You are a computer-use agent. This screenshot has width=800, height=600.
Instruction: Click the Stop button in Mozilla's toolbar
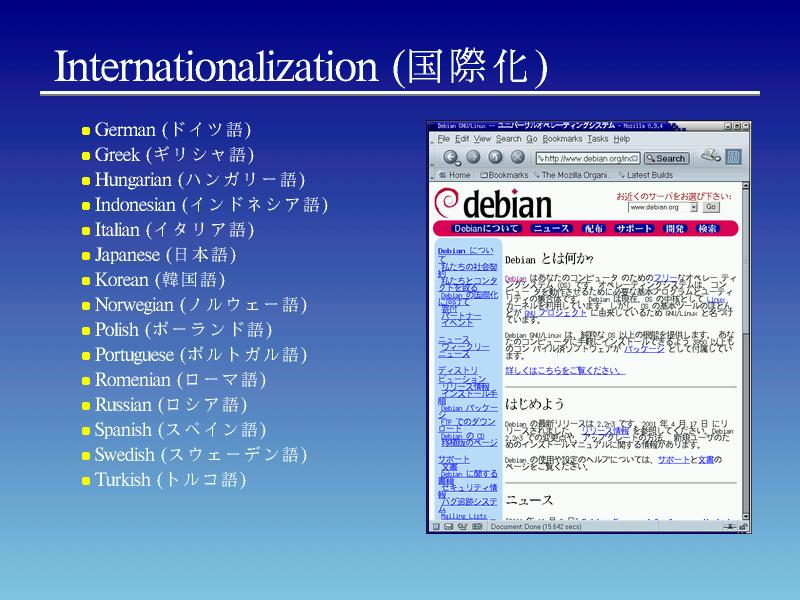(x=518, y=157)
